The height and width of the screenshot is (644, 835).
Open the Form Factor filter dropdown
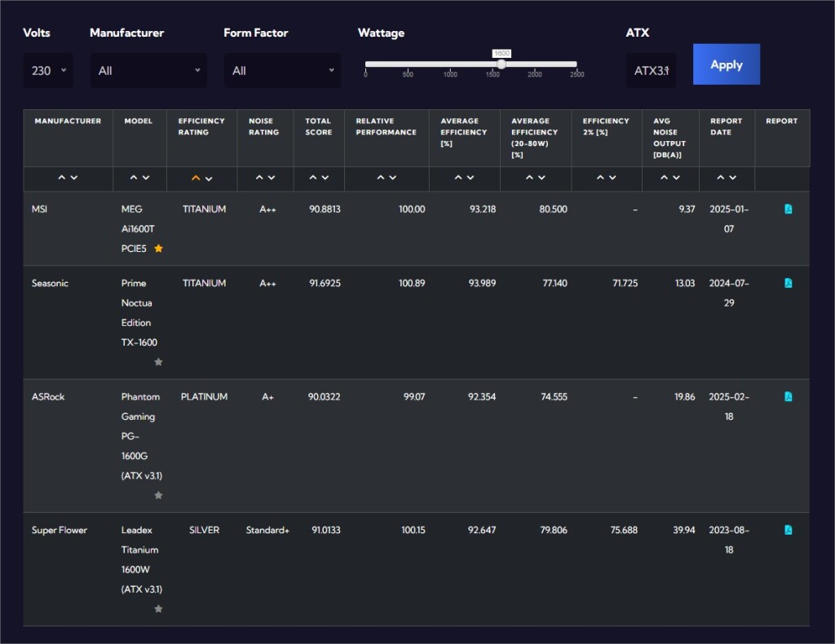(x=283, y=71)
